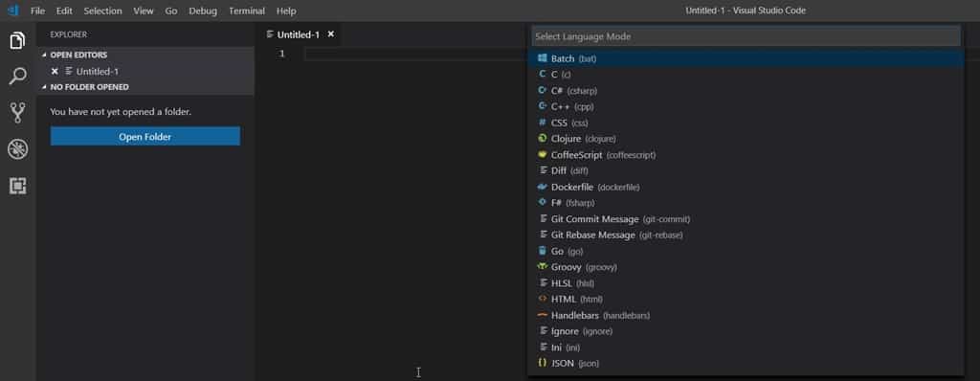Focus the Select Language Mode input
This screenshot has width=980, height=381.
coord(745,36)
